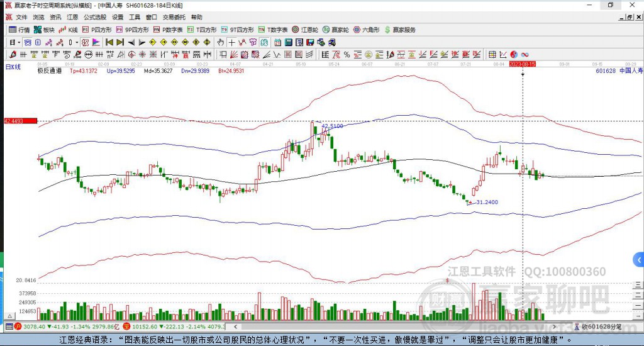
Task: Click the save floppy disk icon
Action: tap(310, 42)
